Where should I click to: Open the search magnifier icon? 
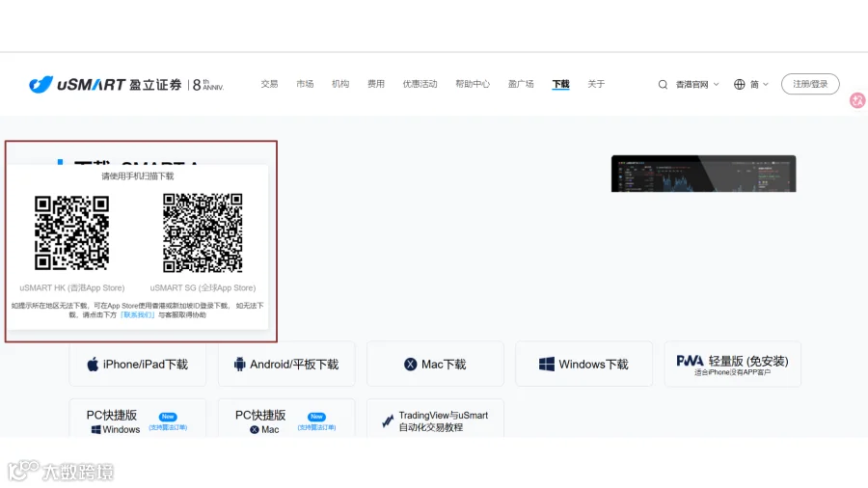[663, 85]
